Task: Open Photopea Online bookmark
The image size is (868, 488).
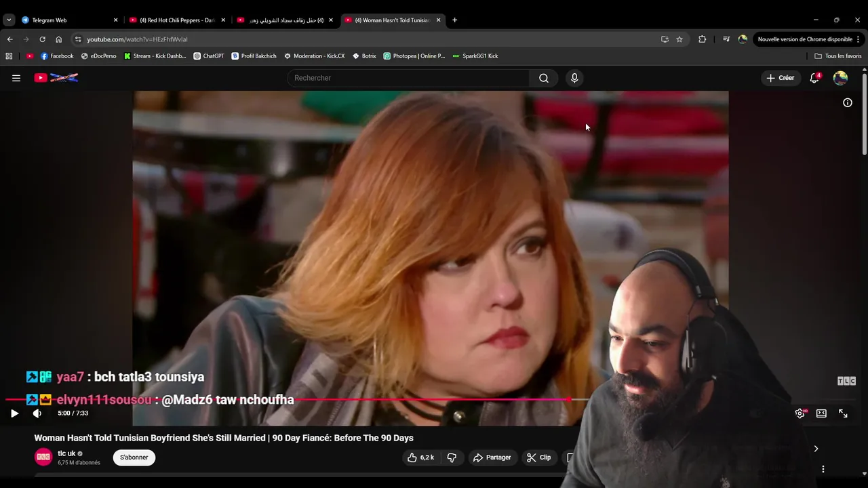Action: pos(414,56)
